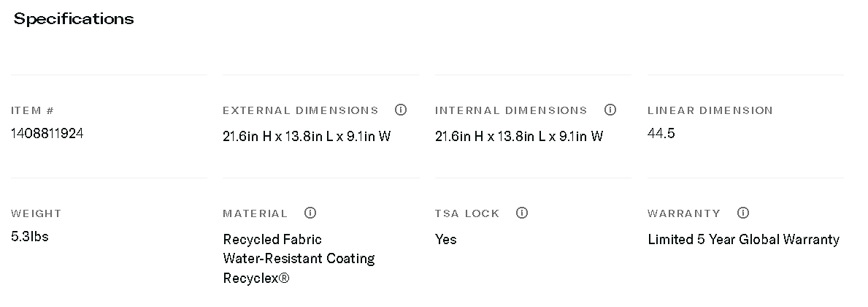
Task: Click the WEIGHT label
Action: coord(37,213)
